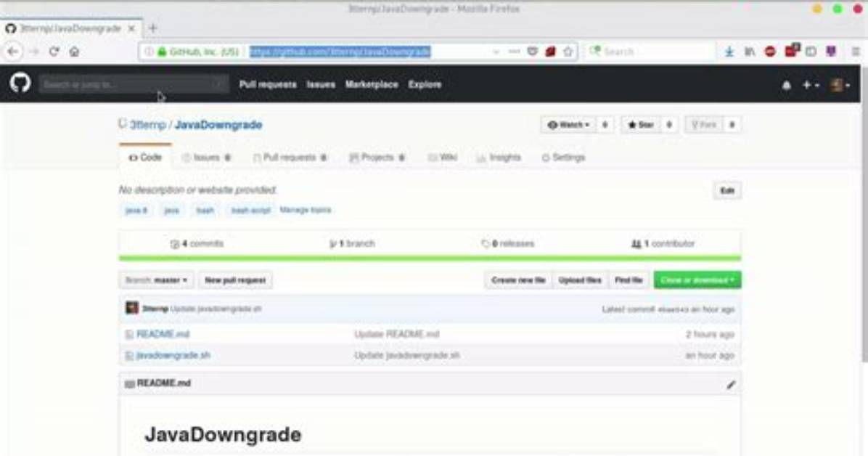868x456 pixels.
Task: Open a new browser tab
Action: pyautogui.click(x=153, y=28)
